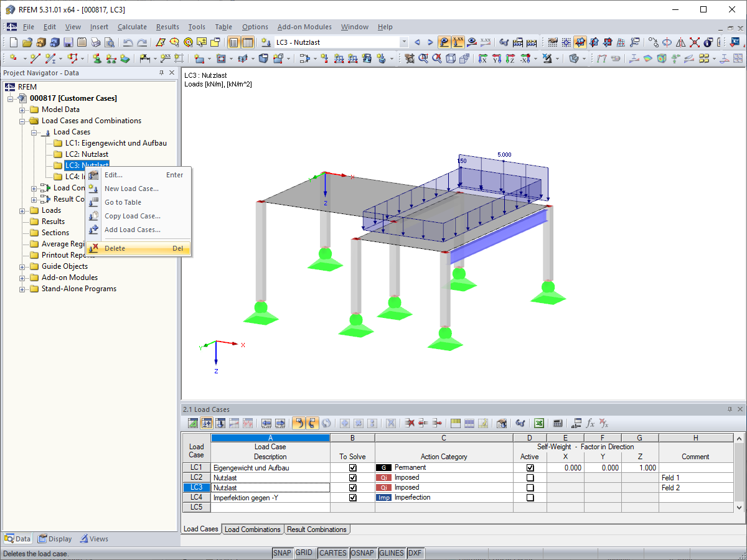Uncheck the To Solve checkbox for LC4
Image resolution: width=747 pixels, height=560 pixels.
click(x=353, y=497)
